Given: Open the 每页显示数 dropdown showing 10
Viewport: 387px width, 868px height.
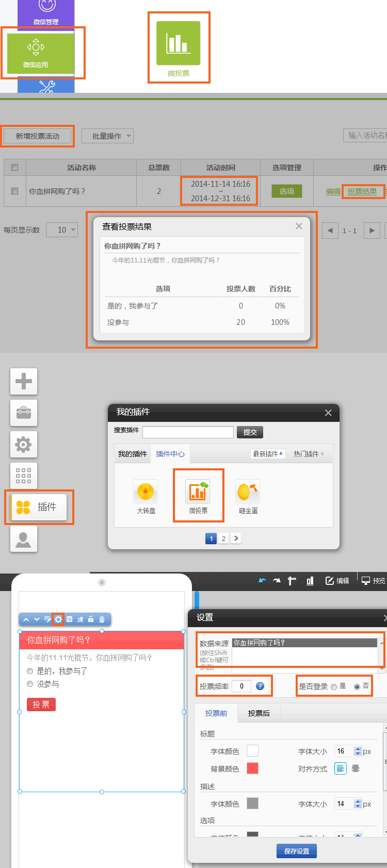Looking at the screenshot, I should pyautogui.click(x=62, y=230).
